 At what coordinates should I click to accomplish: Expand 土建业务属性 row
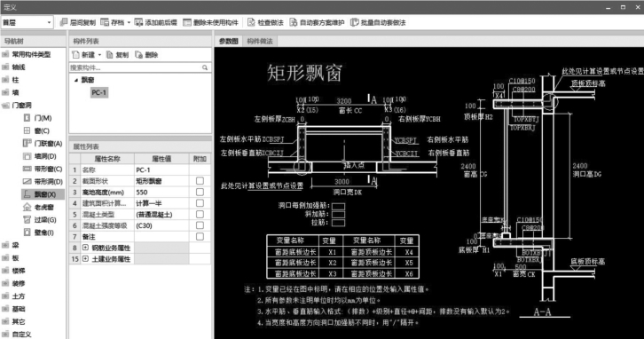(x=85, y=259)
